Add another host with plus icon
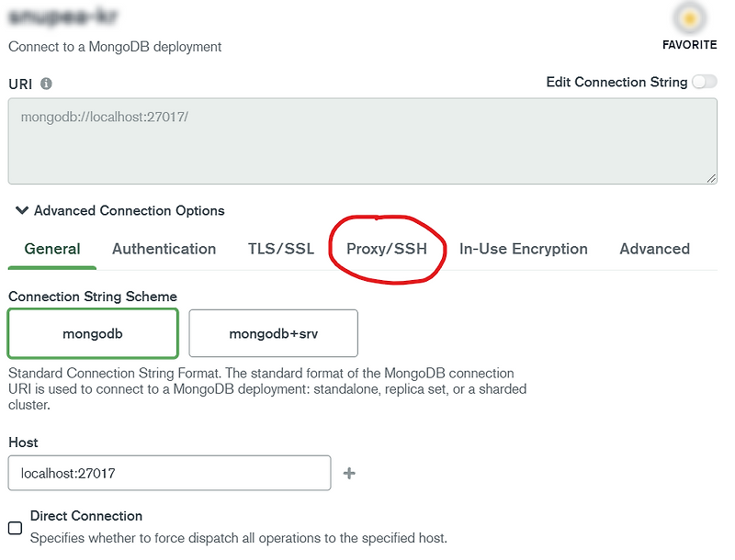735x560 pixels. pos(349,474)
